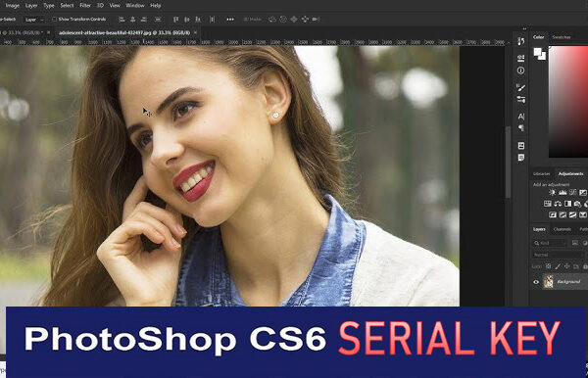Open the Window menu
The image size is (588, 378).
(x=135, y=6)
